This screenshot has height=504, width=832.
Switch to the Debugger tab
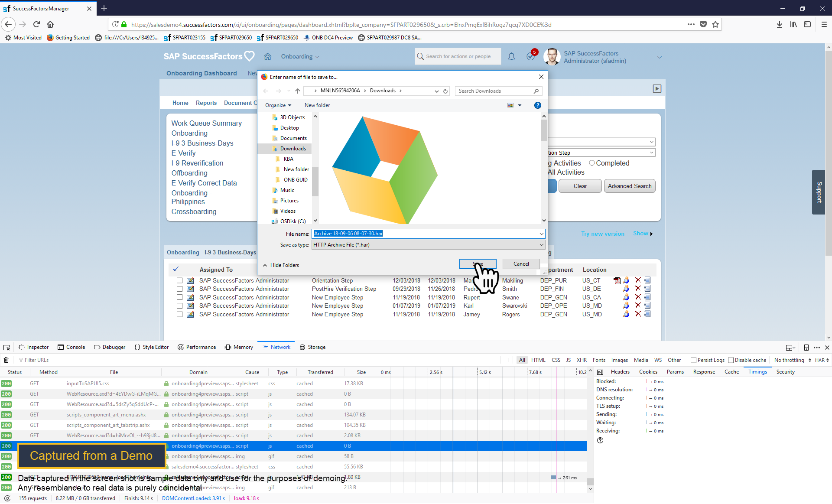pyautogui.click(x=110, y=348)
